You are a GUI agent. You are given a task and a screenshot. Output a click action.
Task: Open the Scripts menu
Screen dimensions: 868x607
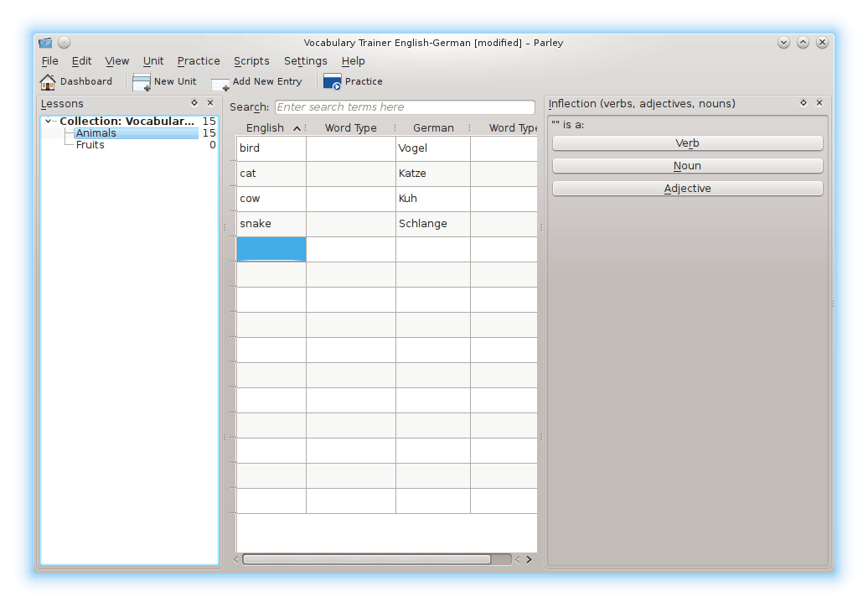[x=251, y=61]
